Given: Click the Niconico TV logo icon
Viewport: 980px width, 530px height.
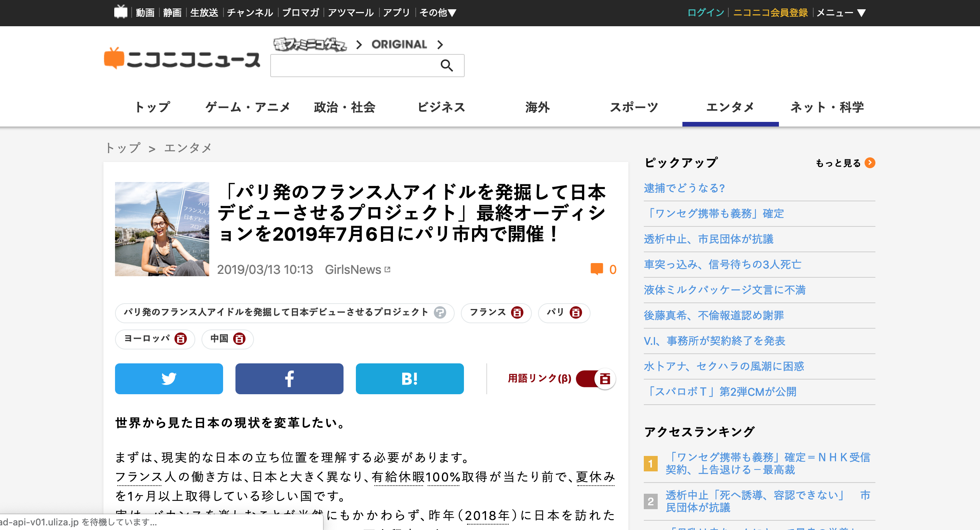Looking at the screenshot, I should click(121, 12).
